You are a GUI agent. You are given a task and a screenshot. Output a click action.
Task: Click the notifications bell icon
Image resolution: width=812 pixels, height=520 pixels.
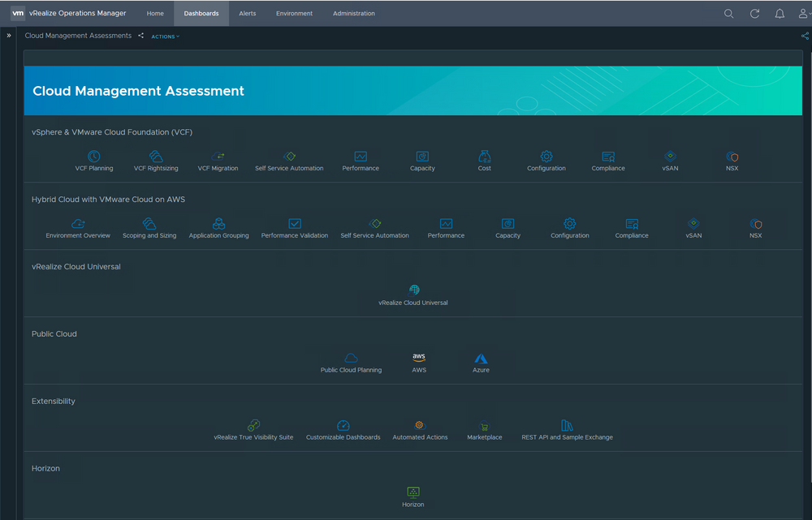click(x=780, y=14)
